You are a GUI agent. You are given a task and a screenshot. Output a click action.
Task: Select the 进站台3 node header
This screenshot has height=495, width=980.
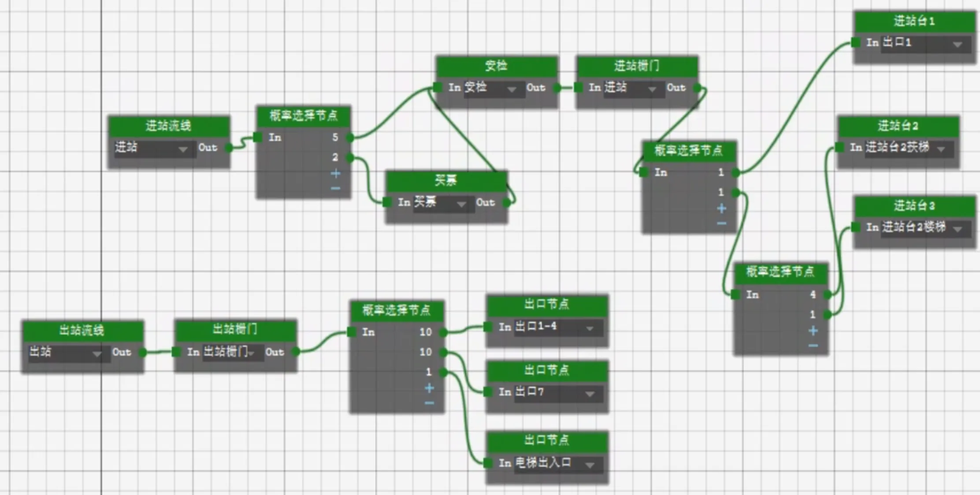coord(914,206)
